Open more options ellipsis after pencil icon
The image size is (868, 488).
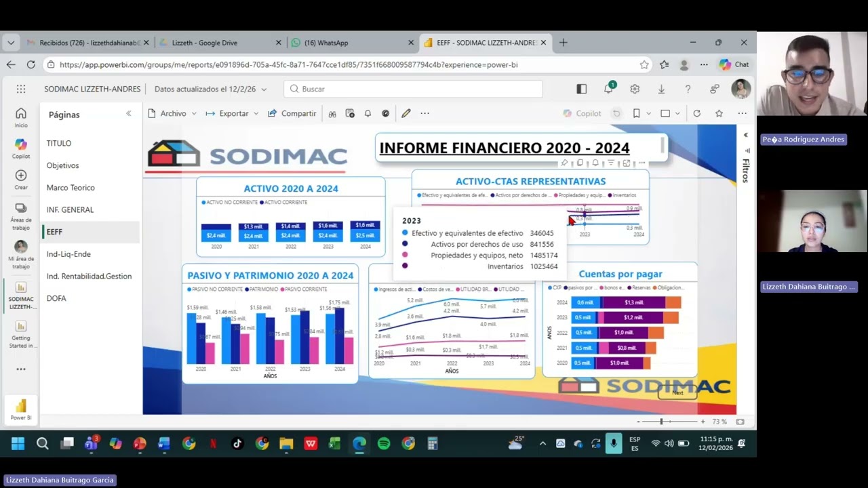click(425, 113)
